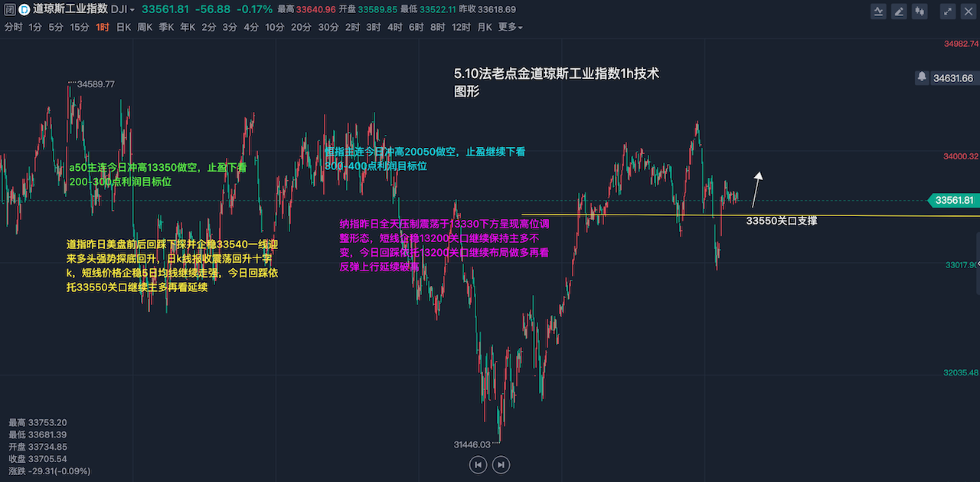Select the 月K monthly timeframe
Screen dimensions: 980x482
pos(484,27)
